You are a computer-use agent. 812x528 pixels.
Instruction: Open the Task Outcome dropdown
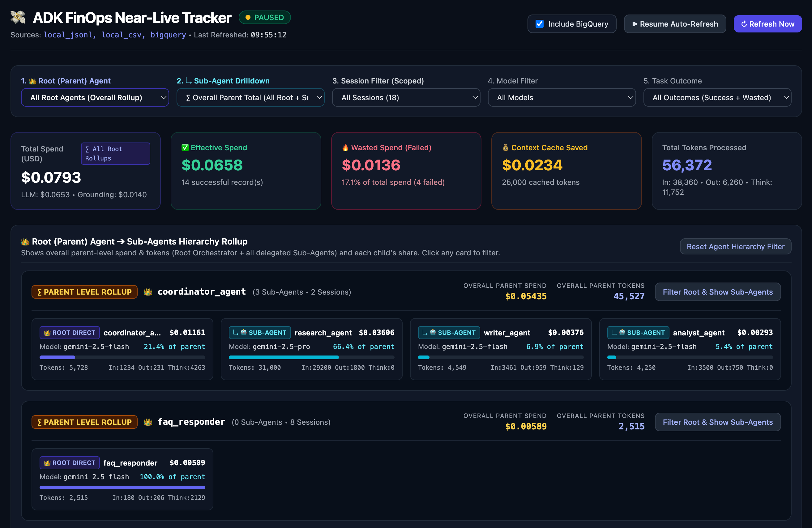pos(717,98)
